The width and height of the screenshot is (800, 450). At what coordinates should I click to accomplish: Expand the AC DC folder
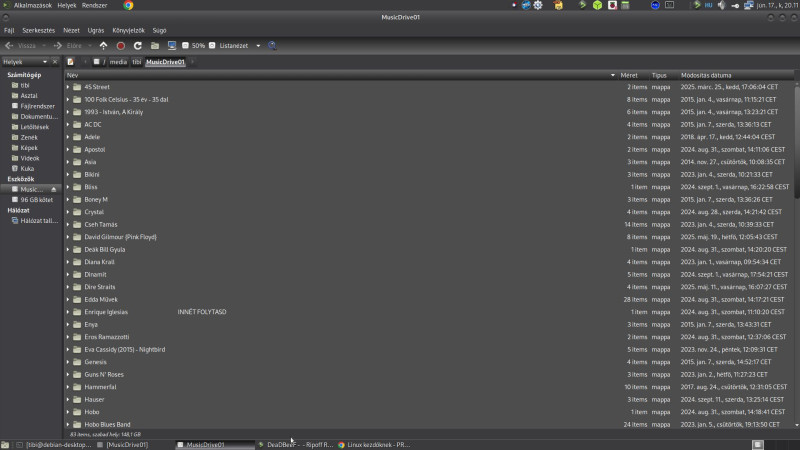(x=68, y=124)
